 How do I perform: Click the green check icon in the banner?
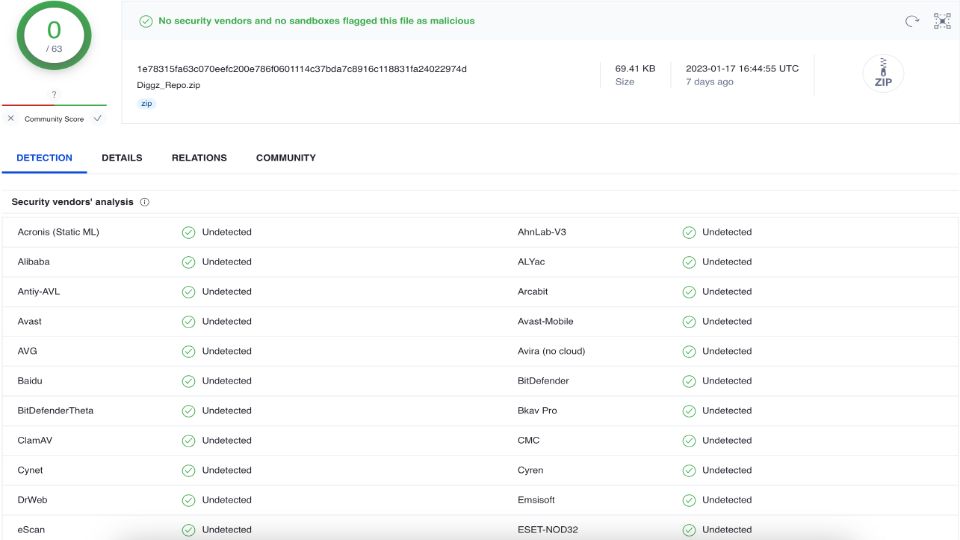(x=146, y=21)
